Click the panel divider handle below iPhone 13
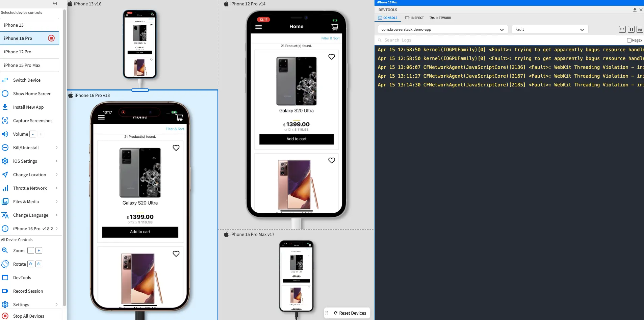Image resolution: width=644 pixels, height=320 pixels. click(x=140, y=90)
